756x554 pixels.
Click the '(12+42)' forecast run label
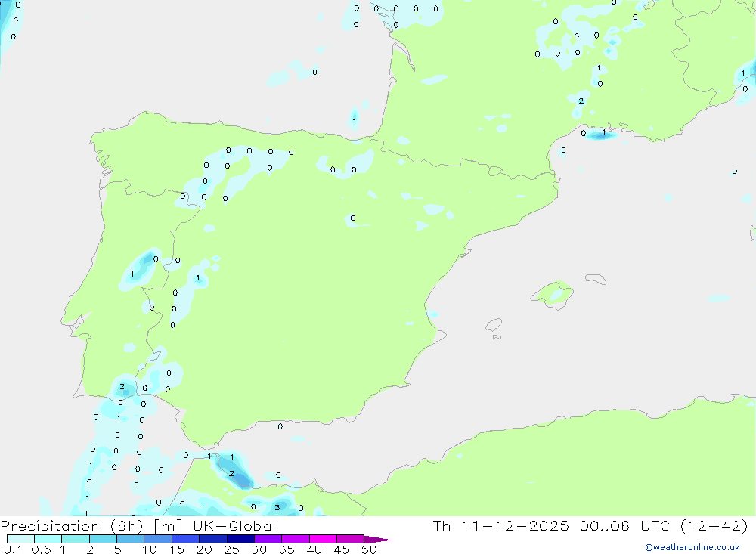pos(714,525)
